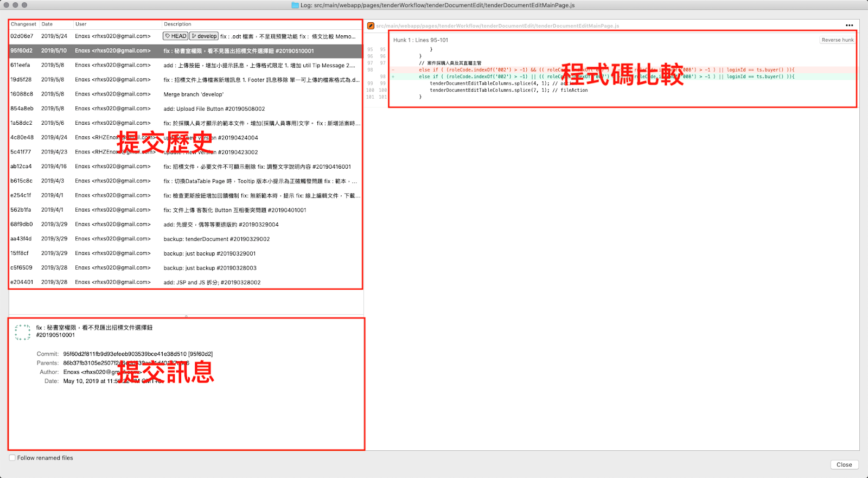Click the added green diff line 98
Image resolution: width=868 pixels, height=478 pixels.
pyautogui.click(x=624, y=77)
